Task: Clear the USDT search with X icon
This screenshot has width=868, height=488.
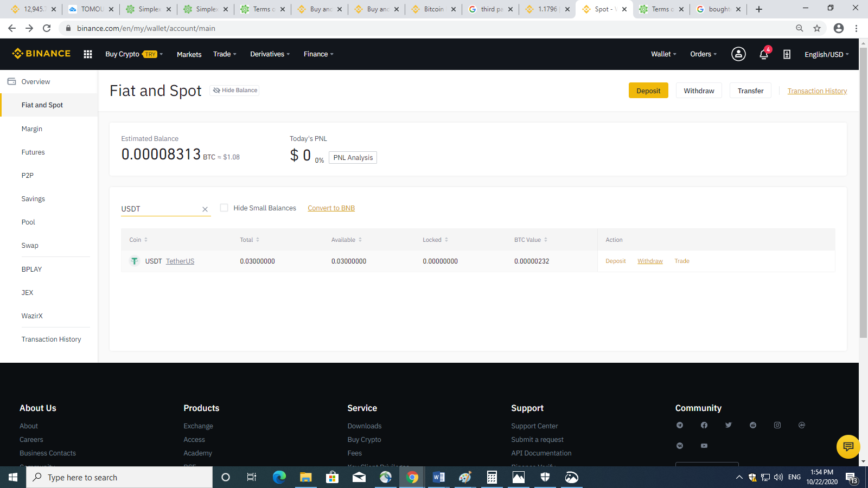Action: point(205,209)
